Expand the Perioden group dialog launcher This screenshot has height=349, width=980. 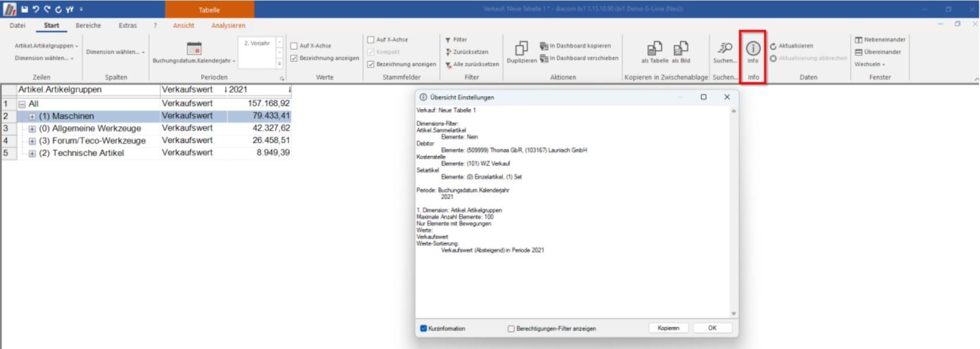pyautogui.click(x=282, y=78)
